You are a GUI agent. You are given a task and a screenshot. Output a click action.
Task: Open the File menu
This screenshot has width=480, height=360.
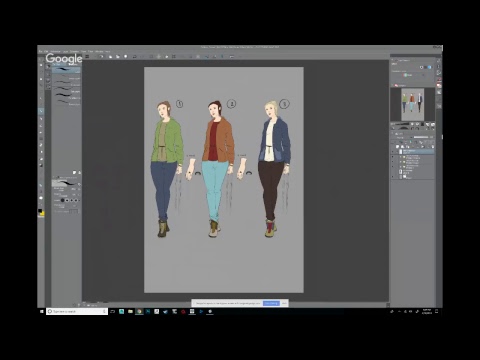(x=40, y=51)
